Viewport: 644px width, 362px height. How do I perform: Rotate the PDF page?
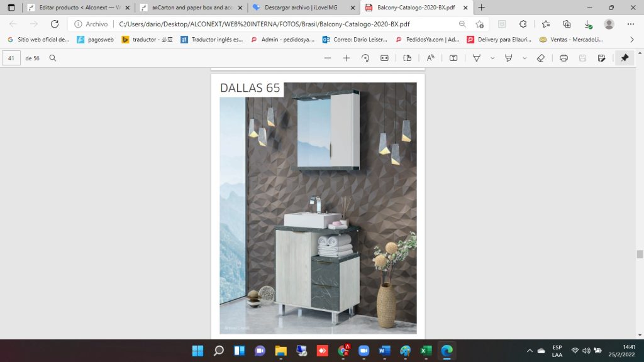click(x=365, y=58)
